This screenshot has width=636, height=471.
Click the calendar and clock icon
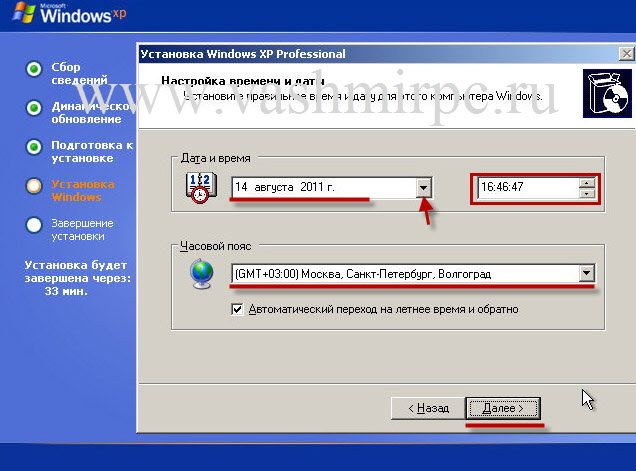pyautogui.click(x=201, y=187)
